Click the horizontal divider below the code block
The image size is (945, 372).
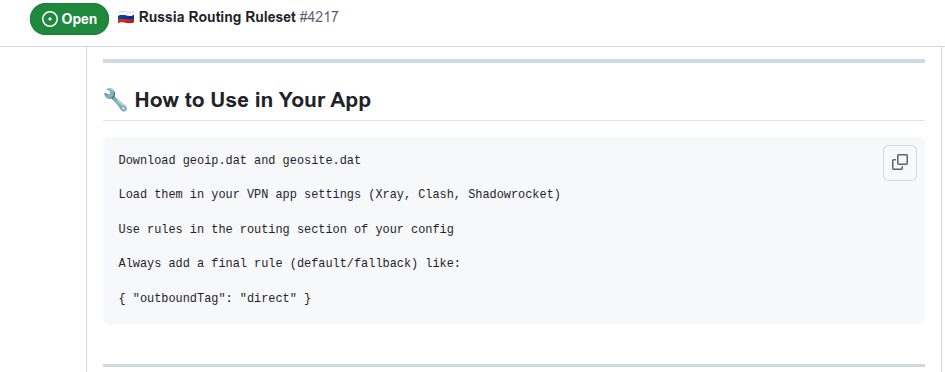[513, 365]
